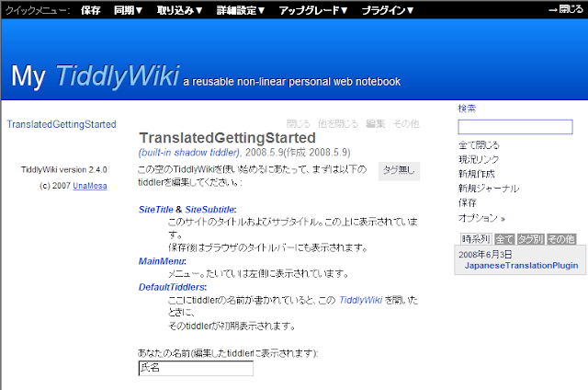The width and height of the screenshot is (588, 390).
Task: Click the タグ無し tag box
Action: click(x=399, y=171)
